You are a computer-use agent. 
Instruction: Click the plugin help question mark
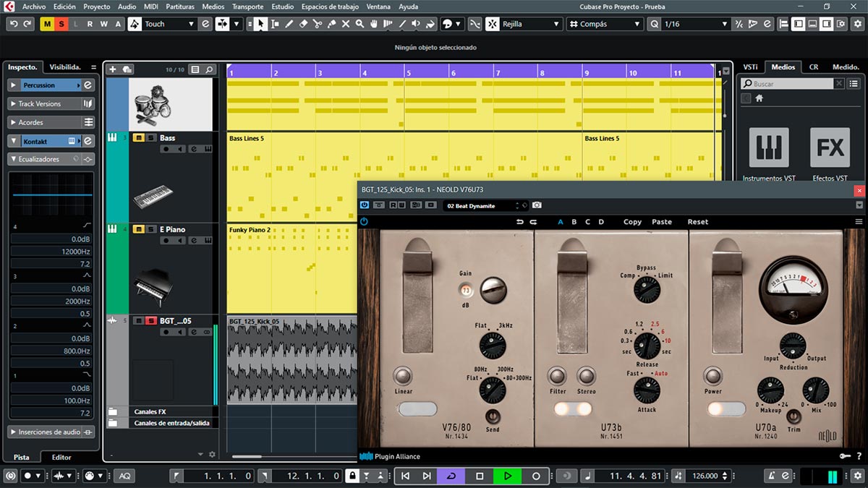(859, 456)
